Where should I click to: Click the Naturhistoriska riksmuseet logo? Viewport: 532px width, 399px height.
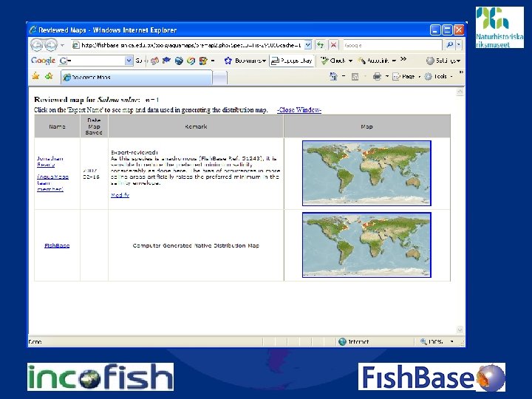click(499, 27)
